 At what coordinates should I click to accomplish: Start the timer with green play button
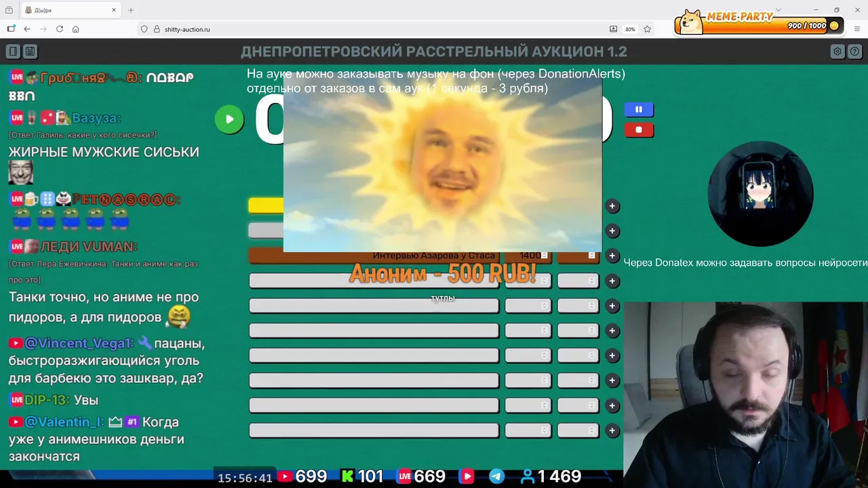[x=229, y=119]
